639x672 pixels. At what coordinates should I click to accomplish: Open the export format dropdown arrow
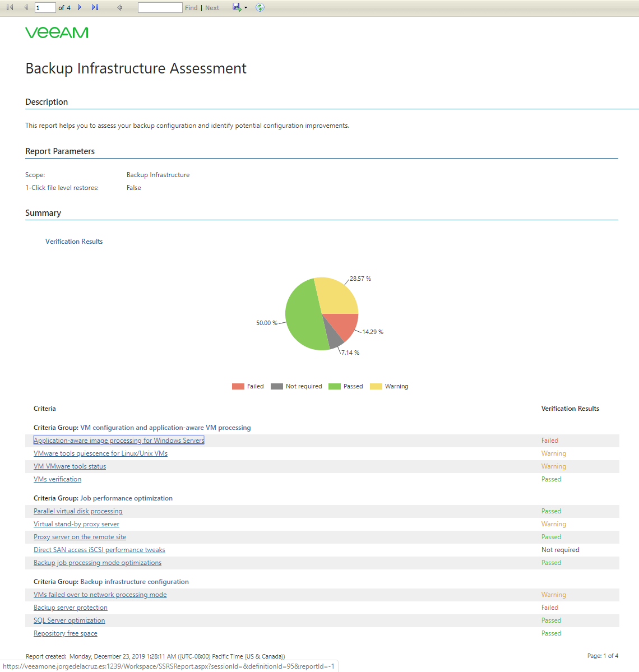pos(246,8)
